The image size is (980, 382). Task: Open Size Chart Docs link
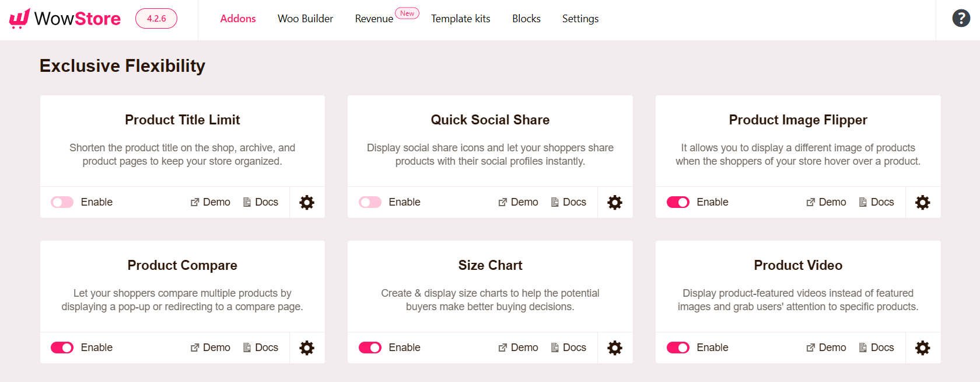(x=569, y=348)
